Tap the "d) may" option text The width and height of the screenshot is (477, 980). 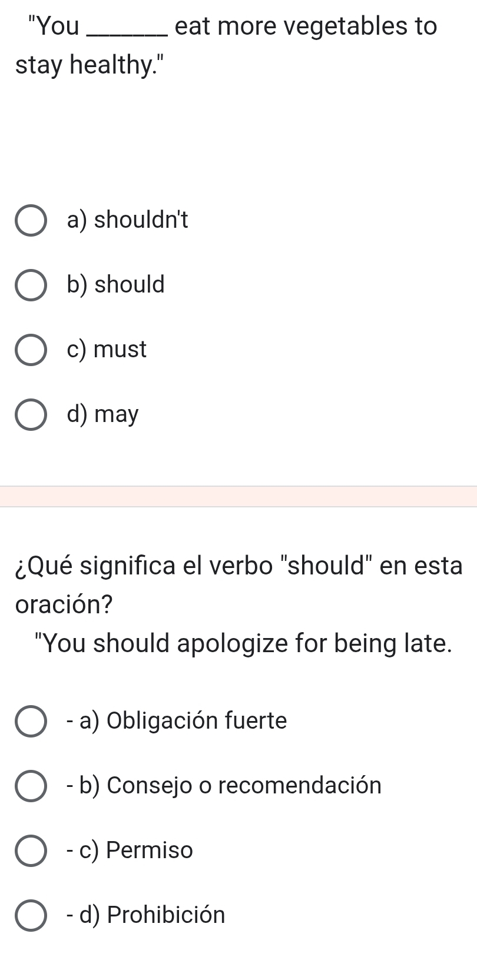[x=103, y=414]
